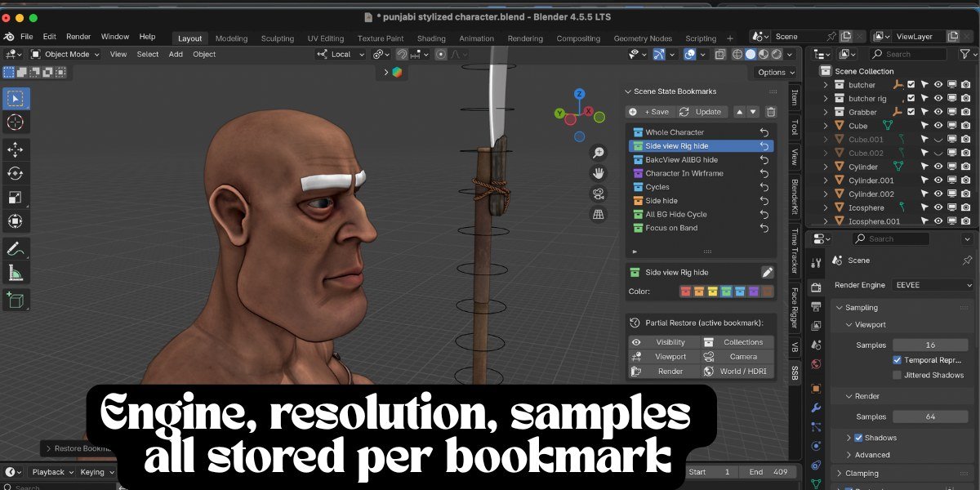Open the Object properties orange square tab
The height and width of the screenshot is (490, 980).
click(x=816, y=389)
